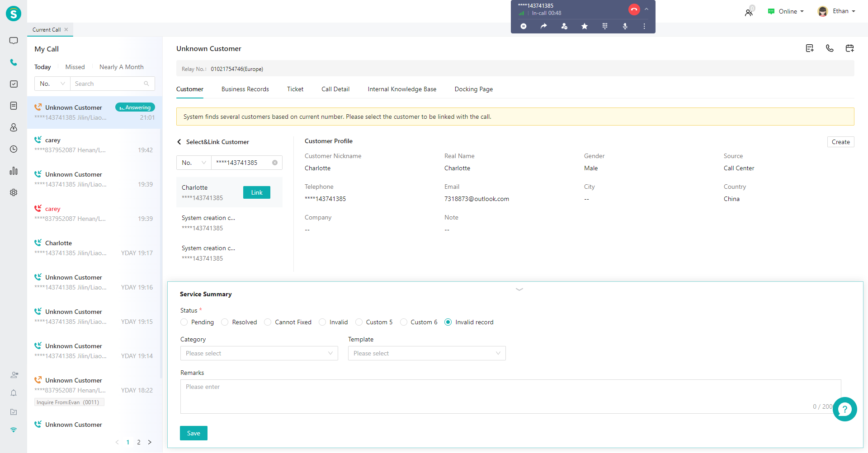Select the Resolved status

225,322
